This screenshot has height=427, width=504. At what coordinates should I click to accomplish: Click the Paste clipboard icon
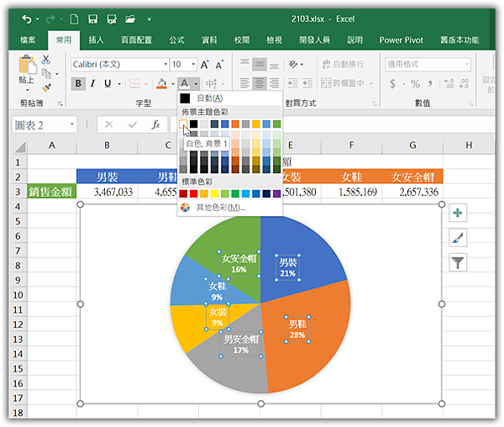pyautogui.click(x=28, y=66)
